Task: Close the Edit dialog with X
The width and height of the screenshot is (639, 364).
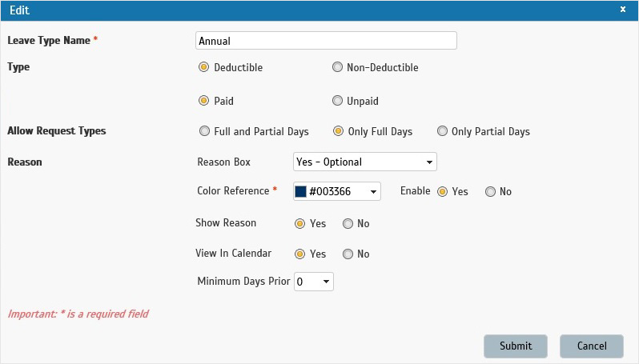Action: [x=623, y=10]
